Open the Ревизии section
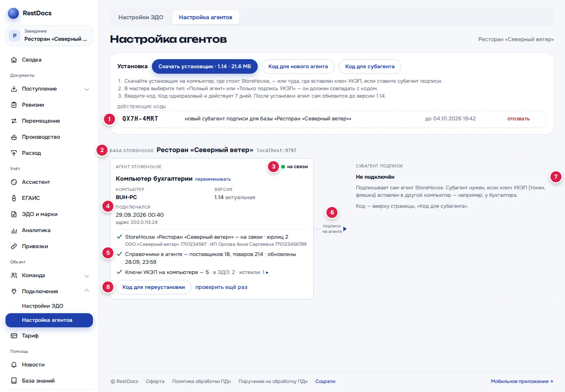 [49, 105]
